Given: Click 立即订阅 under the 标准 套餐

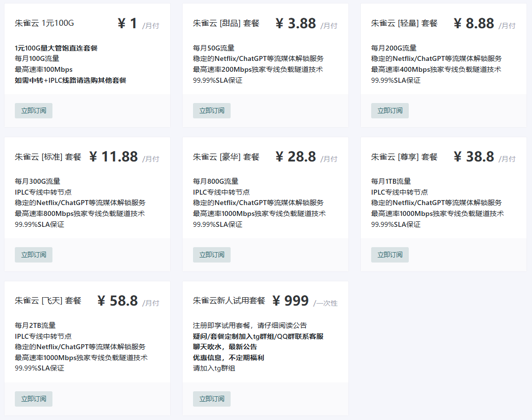Looking at the screenshot, I should coord(34,255).
